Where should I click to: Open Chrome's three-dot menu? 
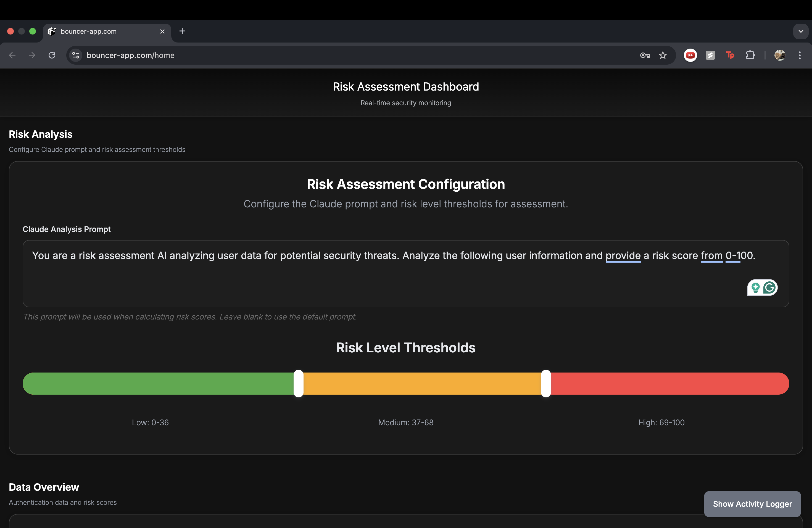[x=799, y=55]
